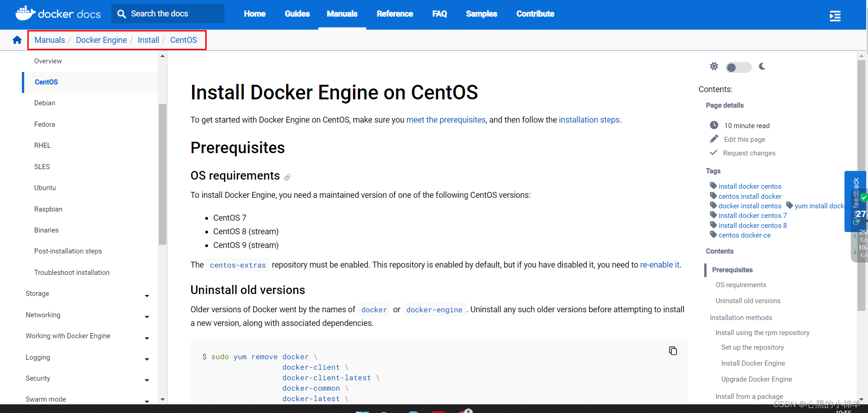Click the page vertical scrollbar thumb
This screenshot has width=868, height=413.
coord(861,185)
